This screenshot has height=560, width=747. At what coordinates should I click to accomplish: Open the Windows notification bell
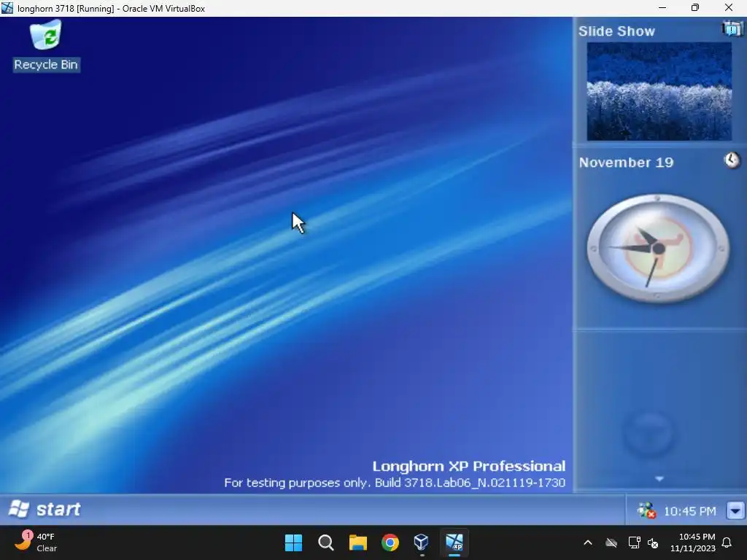[727, 542]
